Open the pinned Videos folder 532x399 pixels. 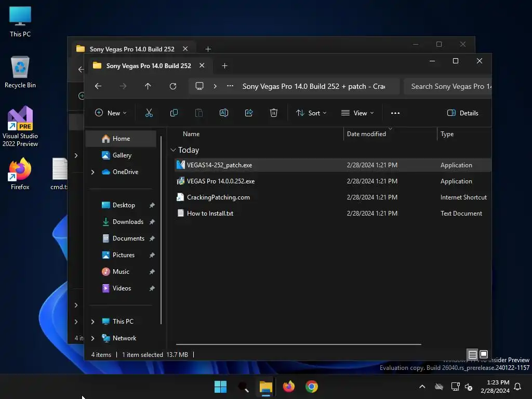pos(122,288)
